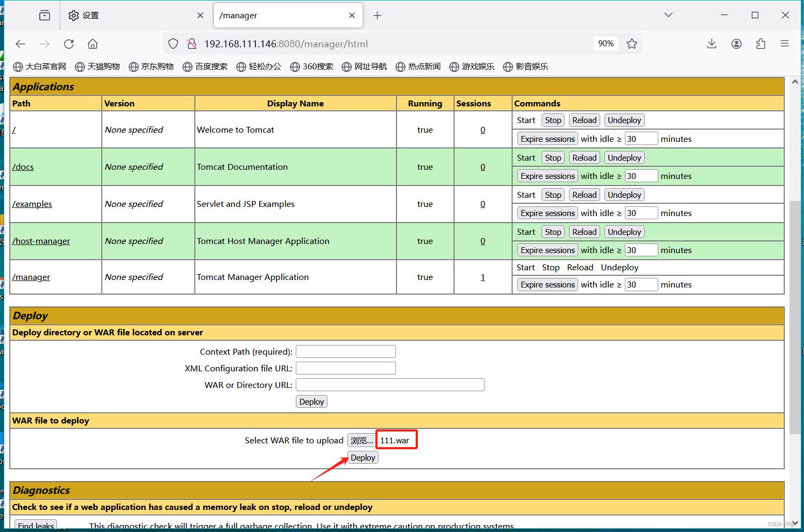Bookmark this page with the star
The height and width of the screenshot is (532, 804).
click(632, 44)
